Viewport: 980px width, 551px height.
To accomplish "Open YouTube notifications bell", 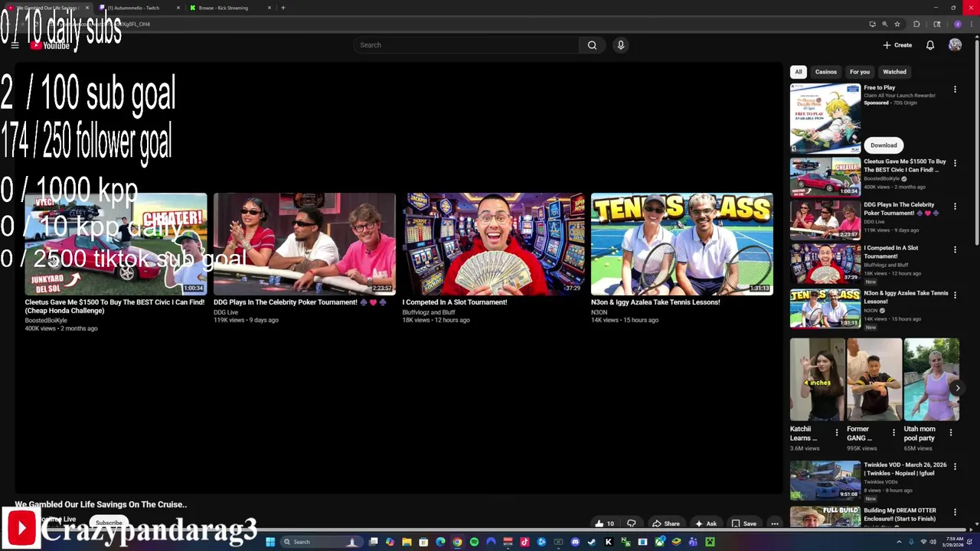I will pyautogui.click(x=930, y=45).
